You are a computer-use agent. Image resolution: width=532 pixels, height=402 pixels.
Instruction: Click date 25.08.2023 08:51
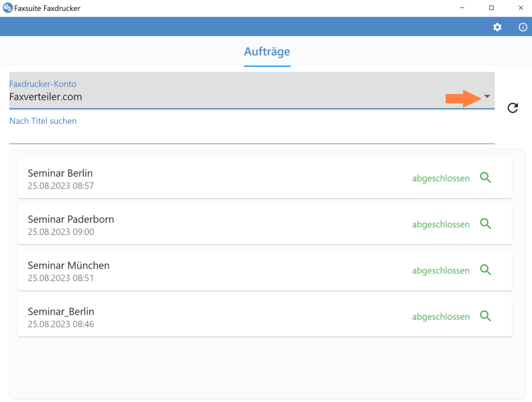coord(61,278)
